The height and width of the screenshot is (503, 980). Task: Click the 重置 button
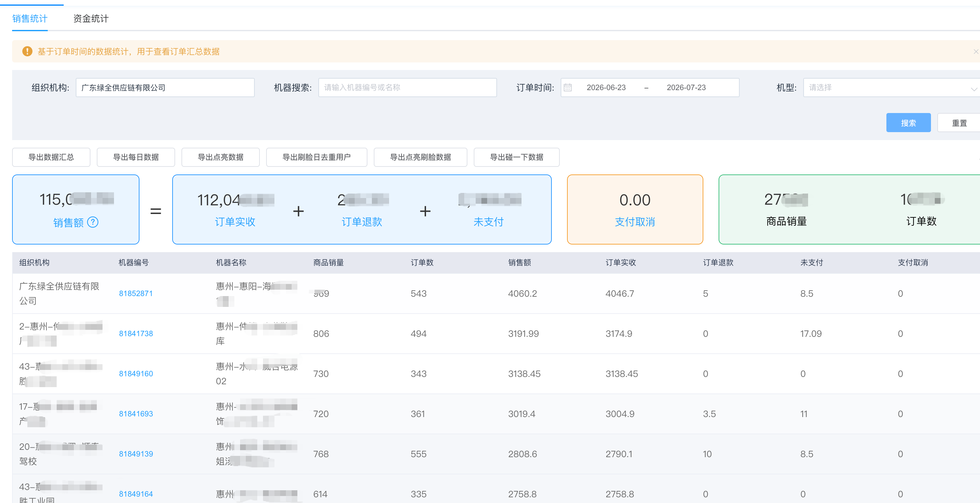pos(959,123)
